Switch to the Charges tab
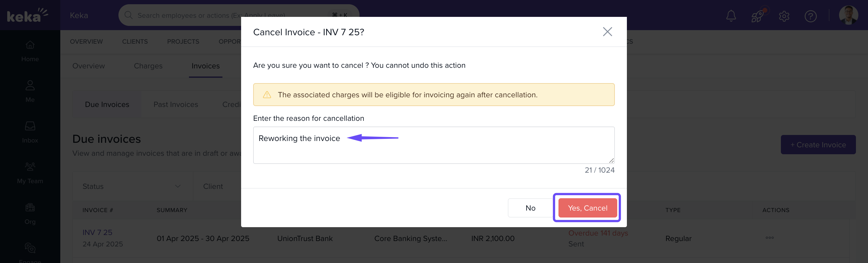 pyautogui.click(x=148, y=66)
